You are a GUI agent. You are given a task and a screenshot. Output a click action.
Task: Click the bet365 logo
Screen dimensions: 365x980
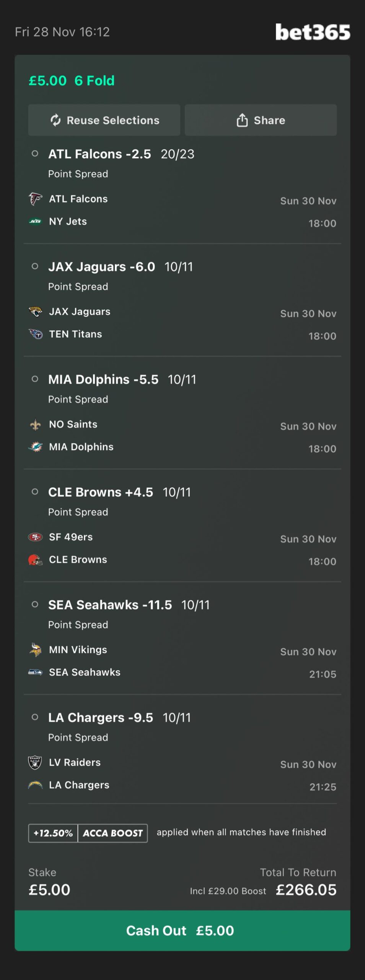313,32
